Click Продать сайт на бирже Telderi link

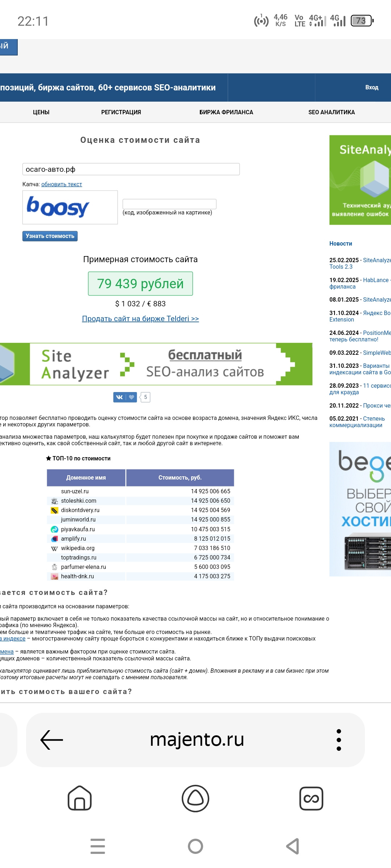(x=140, y=319)
